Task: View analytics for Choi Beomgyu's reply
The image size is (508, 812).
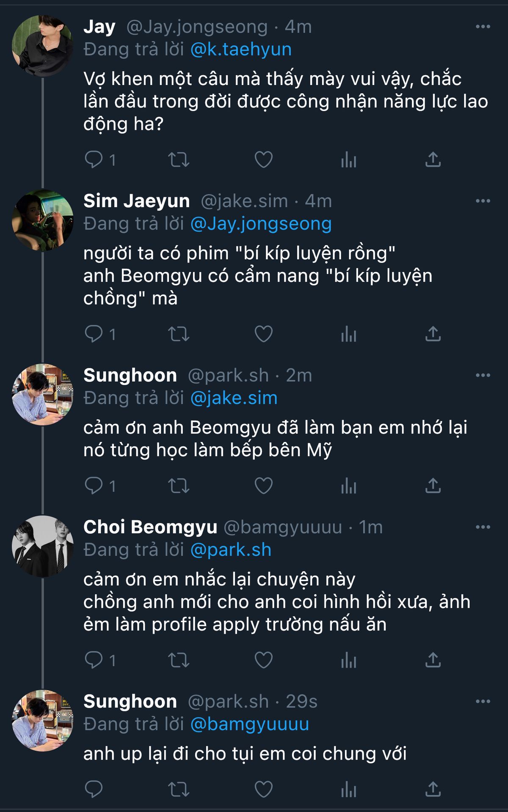Action: (x=348, y=660)
